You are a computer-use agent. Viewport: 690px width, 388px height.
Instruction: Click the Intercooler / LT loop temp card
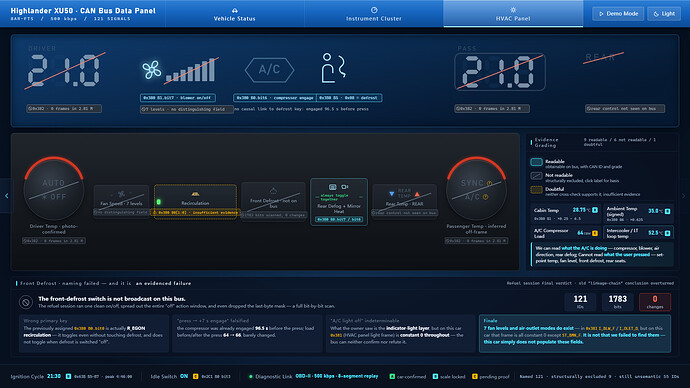click(639, 233)
